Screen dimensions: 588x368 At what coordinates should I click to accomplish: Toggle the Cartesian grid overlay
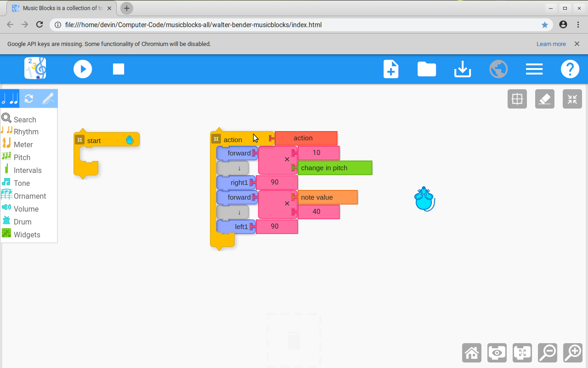[517, 98]
